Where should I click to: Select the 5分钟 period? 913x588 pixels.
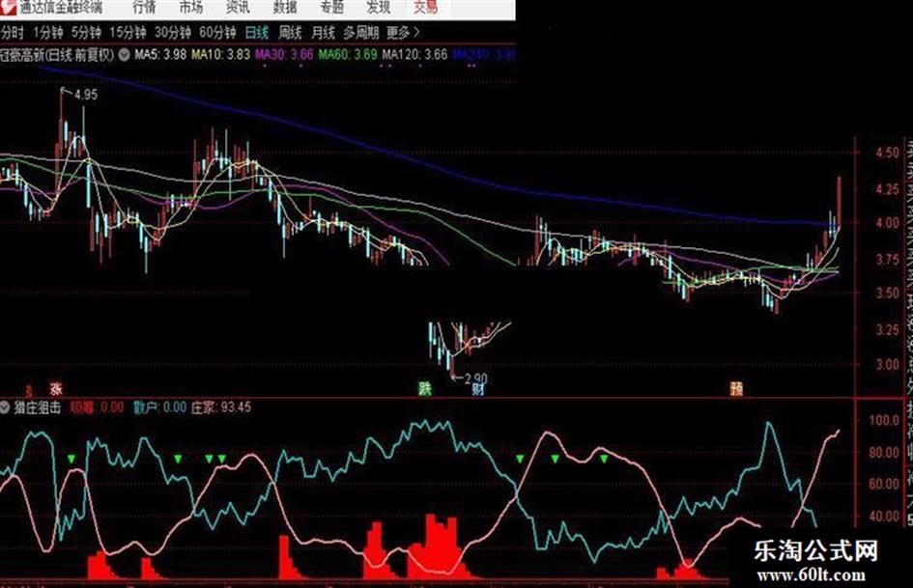coord(86,33)
